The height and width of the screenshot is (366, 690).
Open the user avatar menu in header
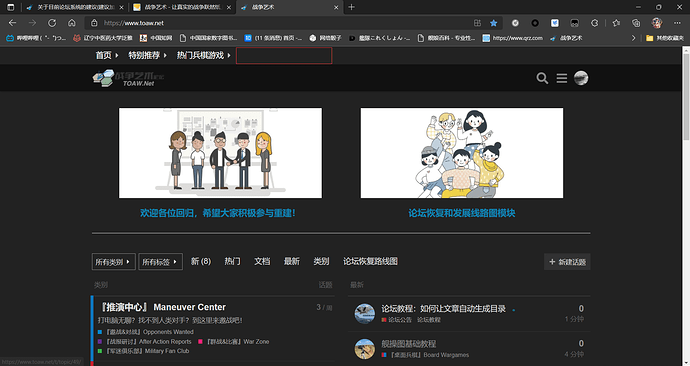[x=581, y=78]
